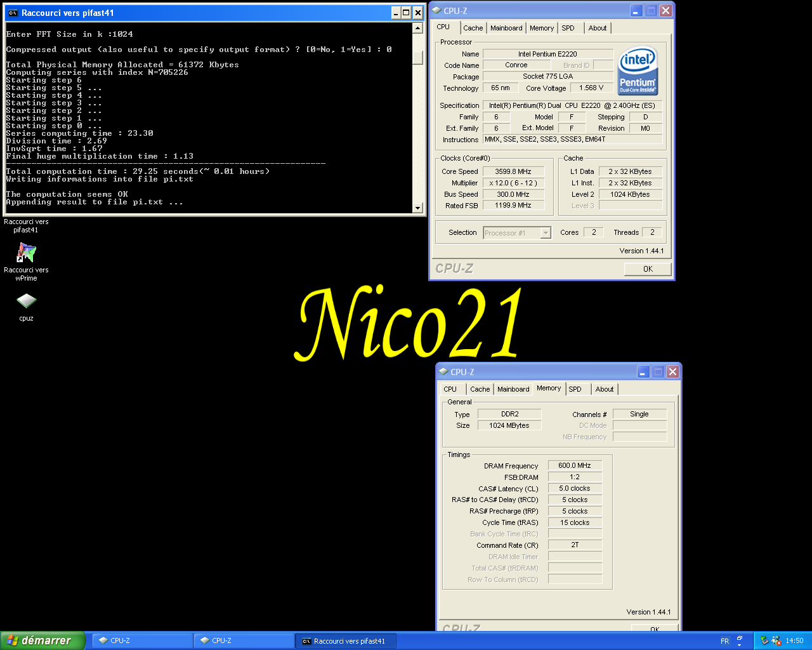812x650 pixels.
Task: Switch to Cache tab in bottom CPU-Z window
Action: click(480, 389)
